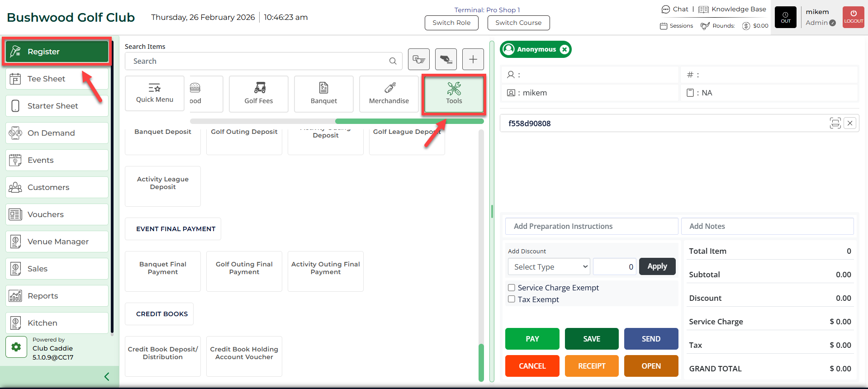Click the barcode scan icon in order field
The height and width of the screenshot is (389, 868).
[835, 123]
